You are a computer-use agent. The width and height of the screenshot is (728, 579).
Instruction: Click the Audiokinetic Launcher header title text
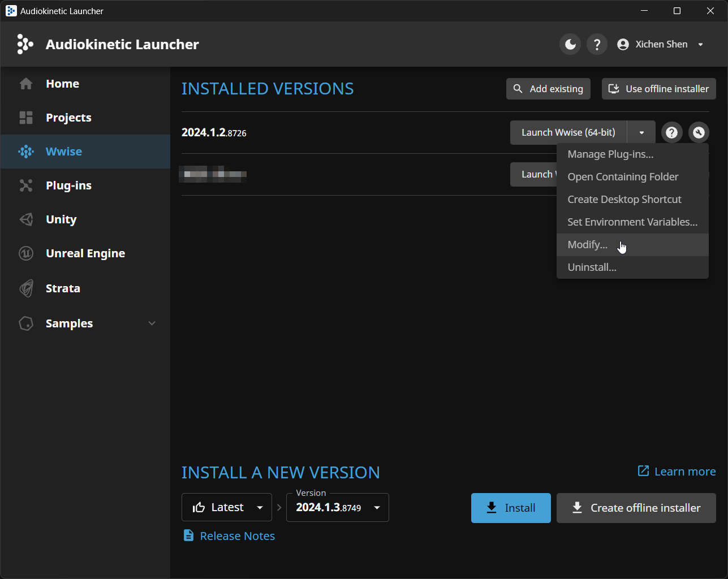click(122, 44)
